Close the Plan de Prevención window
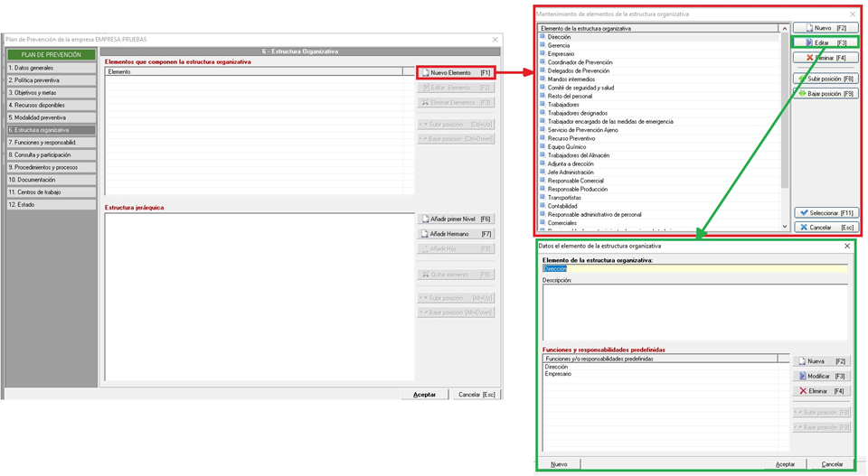Viewport: 868px width, 476px height. point(495,40)
